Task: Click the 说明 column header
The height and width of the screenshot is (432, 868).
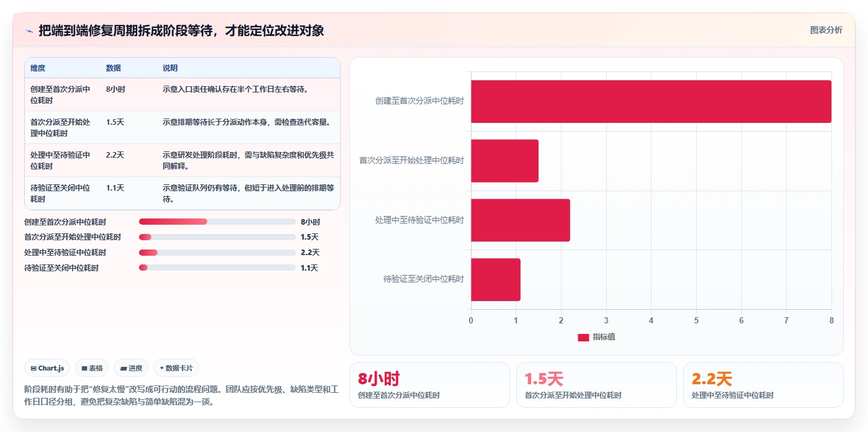Action: click(170, 68)
